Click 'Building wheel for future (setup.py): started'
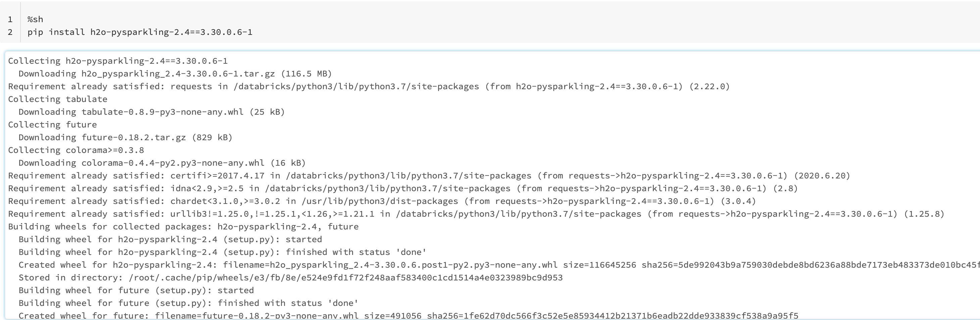The height and width of the screenshot is (320, 980). 136,290
